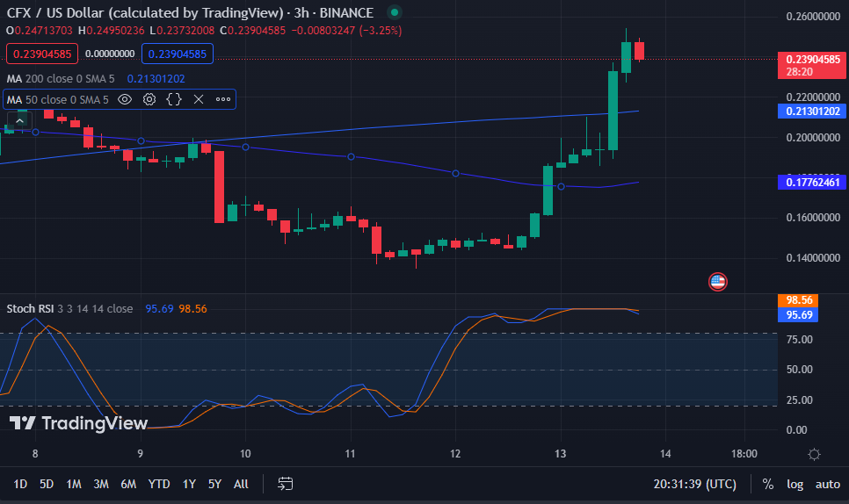Click the CFX / US Dollar symbol title
This screenshot has width=849, height=504.
click(144, 12)
